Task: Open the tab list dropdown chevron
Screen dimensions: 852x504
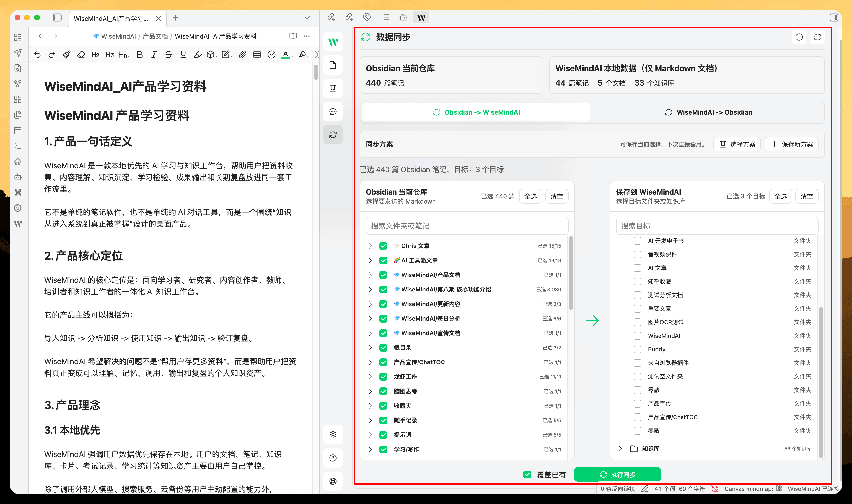Action: 307,18
